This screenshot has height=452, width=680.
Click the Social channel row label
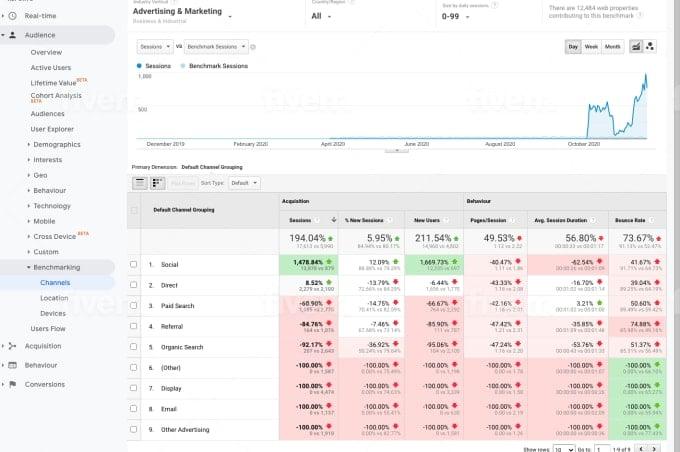coord(170,265)
